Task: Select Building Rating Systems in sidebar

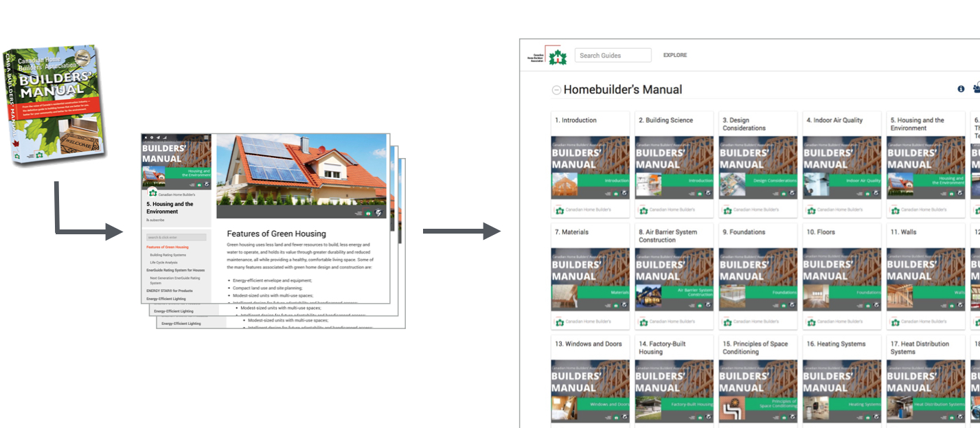Action: coord(168,255)
